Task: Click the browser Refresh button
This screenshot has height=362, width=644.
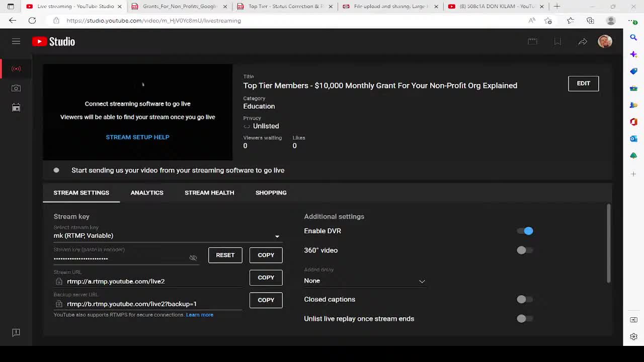Action: pos(32,21)
